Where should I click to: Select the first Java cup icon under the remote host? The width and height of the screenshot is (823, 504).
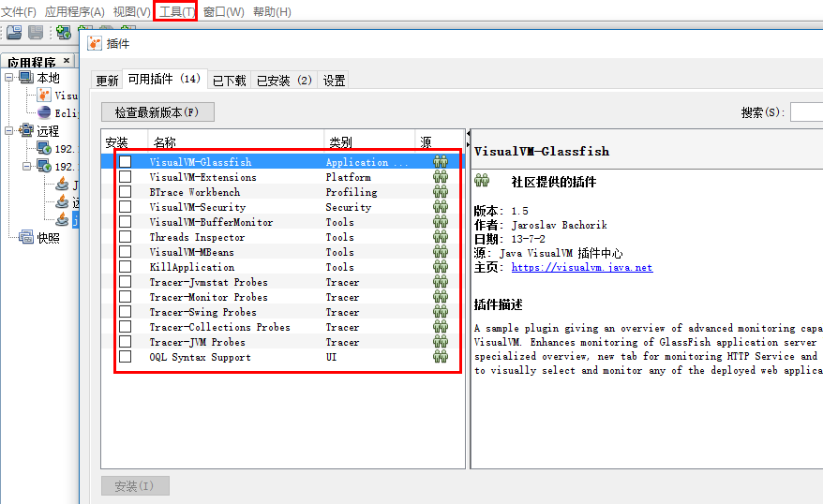(x=62, y=184)
